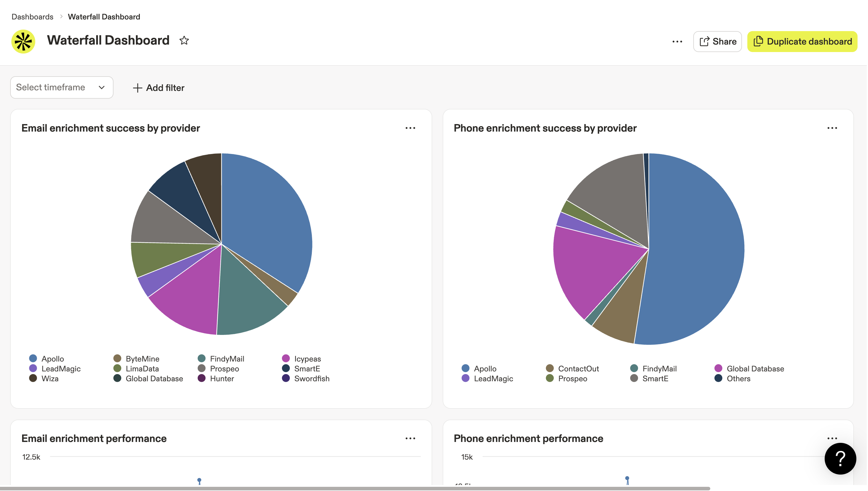
Task: Open Email enrichment performance chart options
Action: (410, 438)
